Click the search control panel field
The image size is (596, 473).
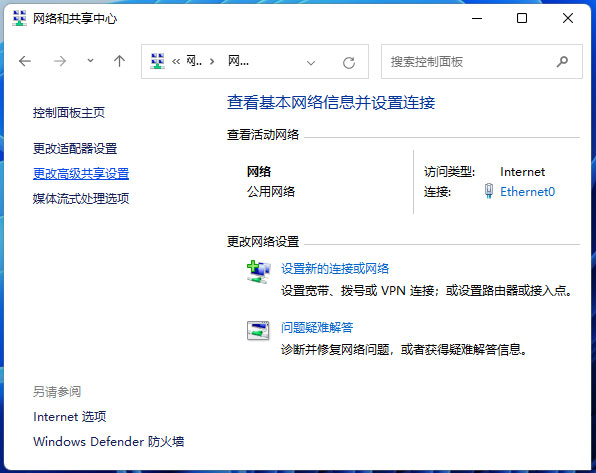click(482, 62)
